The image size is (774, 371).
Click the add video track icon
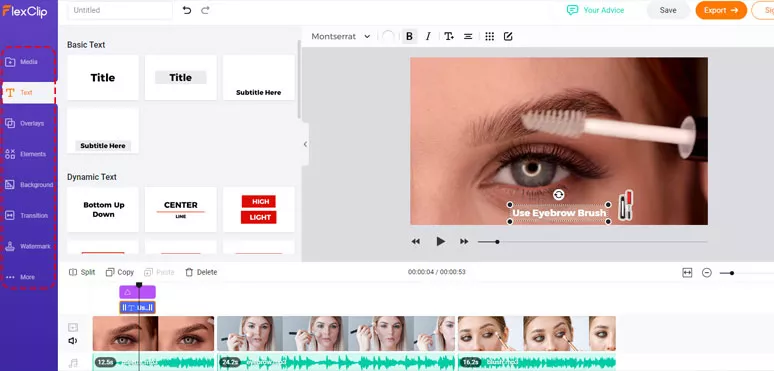[x=73, y=327]
